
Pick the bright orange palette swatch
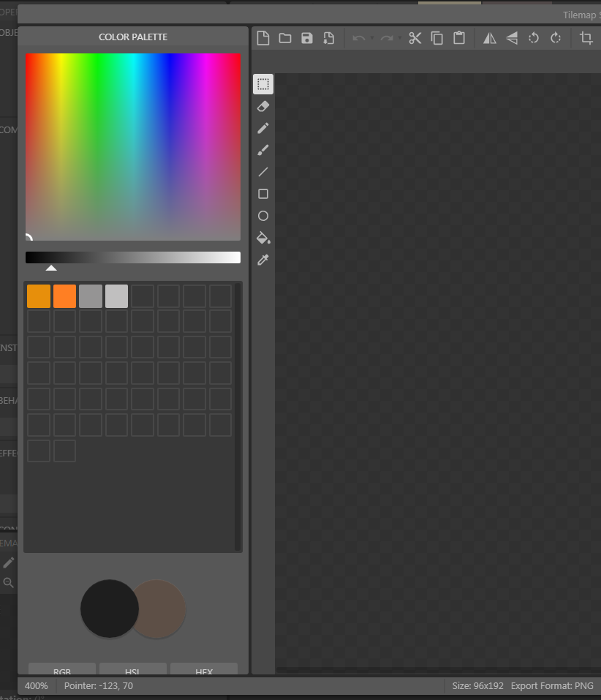tap(64, 296)
